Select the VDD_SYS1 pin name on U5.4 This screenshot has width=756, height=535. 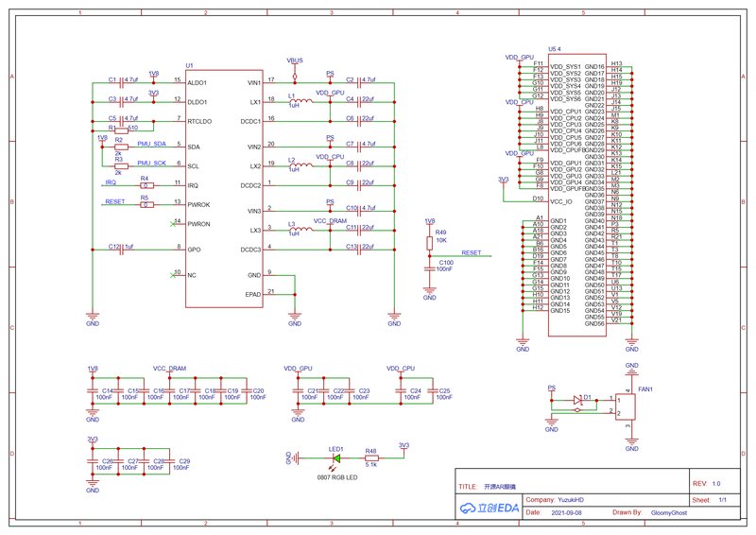pos(565,67)
